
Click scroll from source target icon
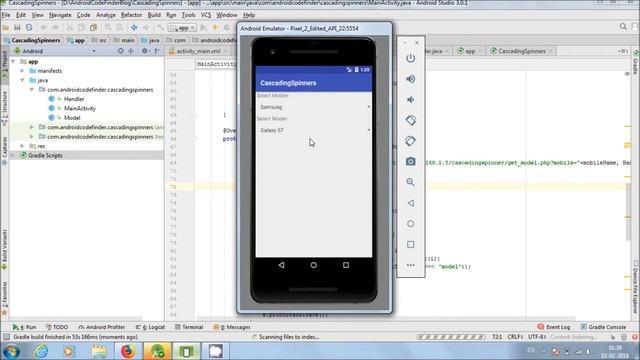[120, 51]
